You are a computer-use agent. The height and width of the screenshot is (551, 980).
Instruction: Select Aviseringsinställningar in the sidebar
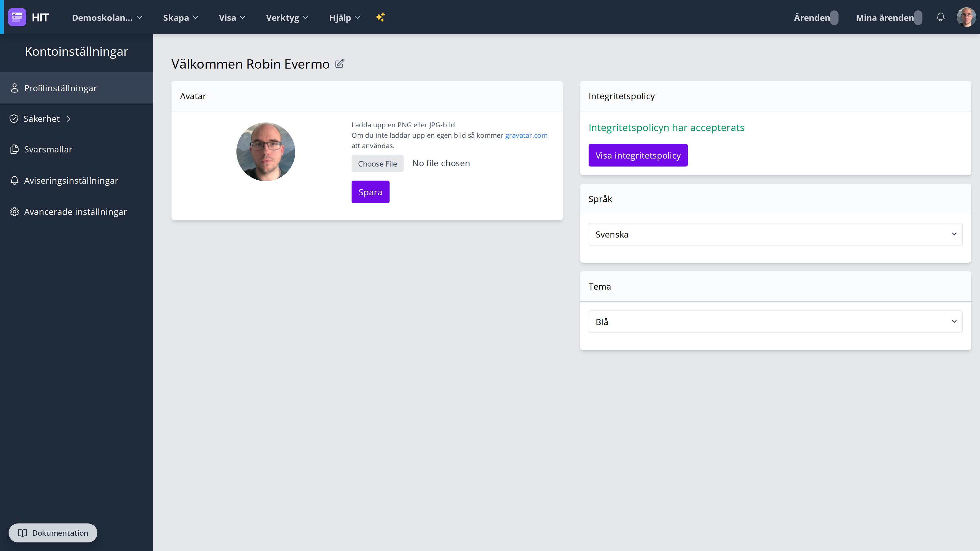point(77,180)
